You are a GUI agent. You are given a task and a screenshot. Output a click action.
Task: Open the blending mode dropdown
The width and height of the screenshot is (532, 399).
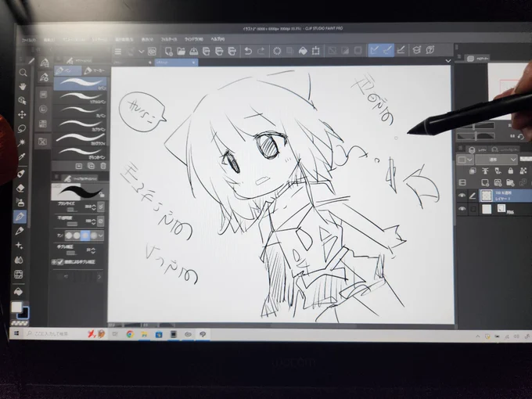tap(496, 160)
